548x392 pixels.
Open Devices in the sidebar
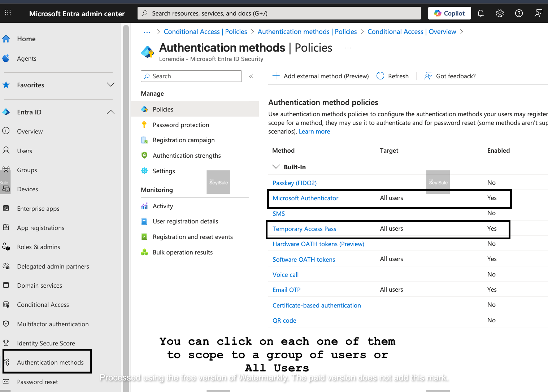(x=27, y=189)
